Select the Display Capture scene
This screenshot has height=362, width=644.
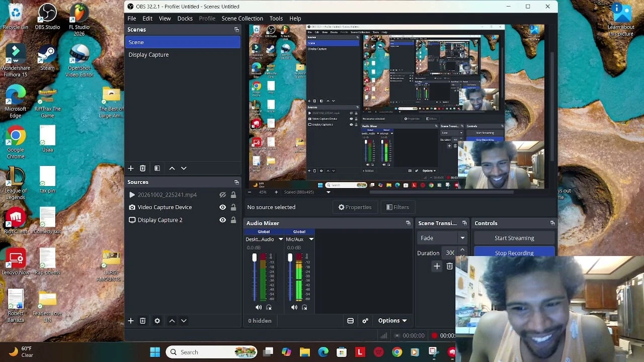[183, 55]
